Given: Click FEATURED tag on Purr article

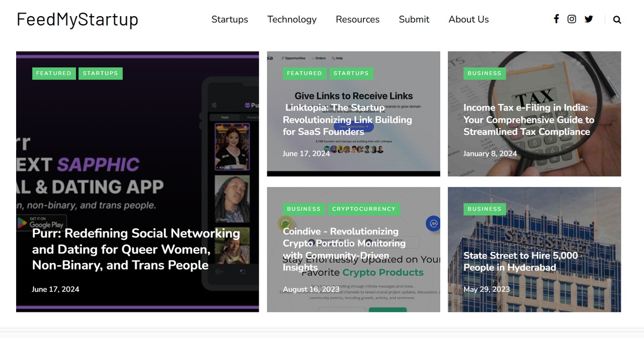Looking at the screenshot, I should 54,73.
